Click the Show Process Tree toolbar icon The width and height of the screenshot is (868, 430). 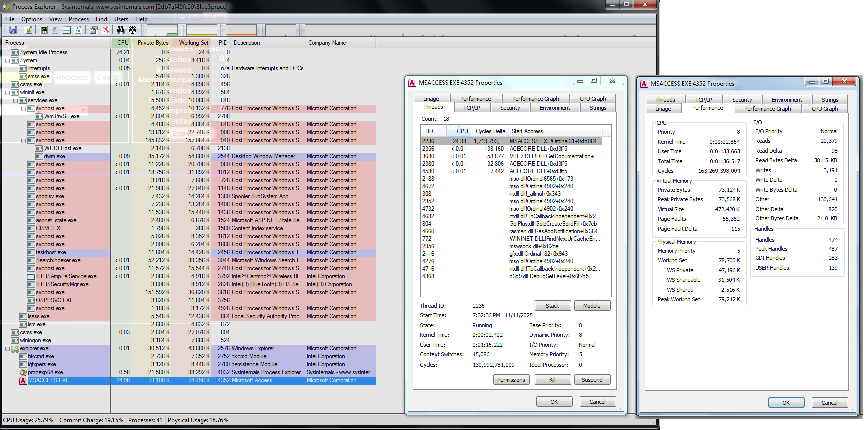[x=55, y=30]
